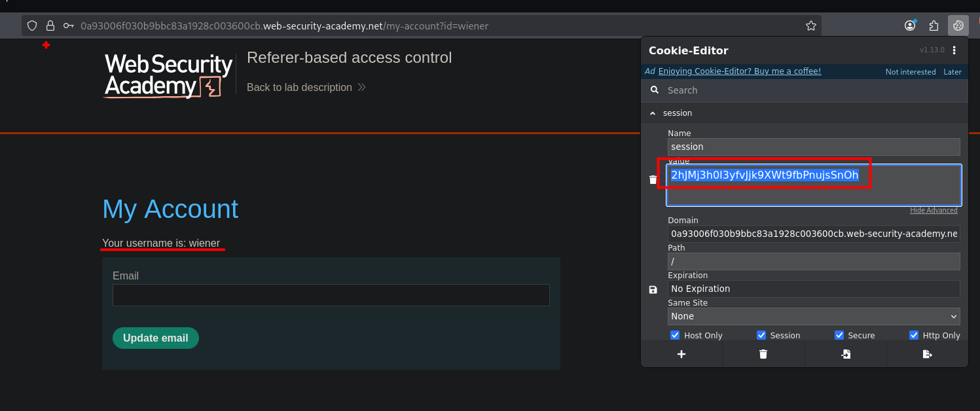Toggle the Host Only checkbox
980x411 pixels.
[x=675, y=335]
